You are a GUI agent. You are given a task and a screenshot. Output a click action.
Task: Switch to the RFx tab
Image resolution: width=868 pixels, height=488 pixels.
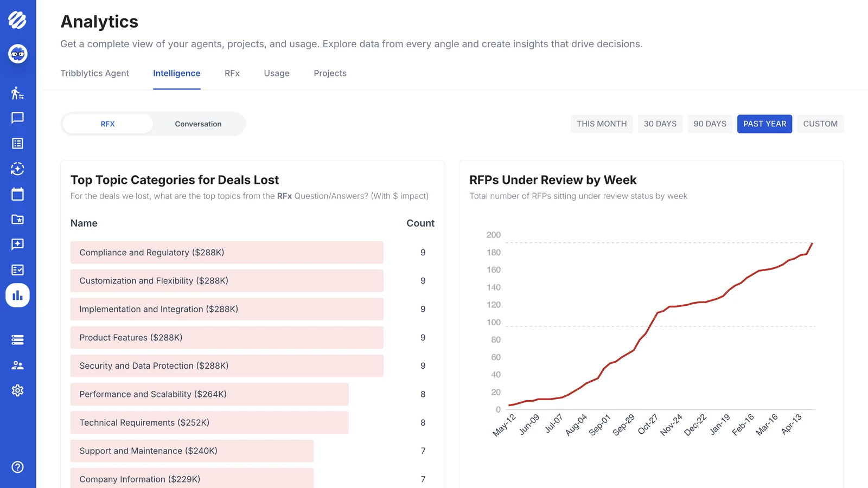[232, 73]
